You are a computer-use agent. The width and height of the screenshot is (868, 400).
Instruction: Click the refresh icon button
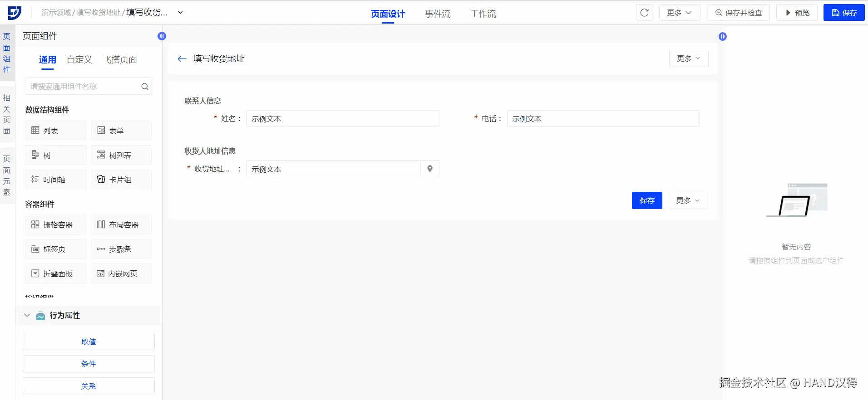tap(644, 13)
